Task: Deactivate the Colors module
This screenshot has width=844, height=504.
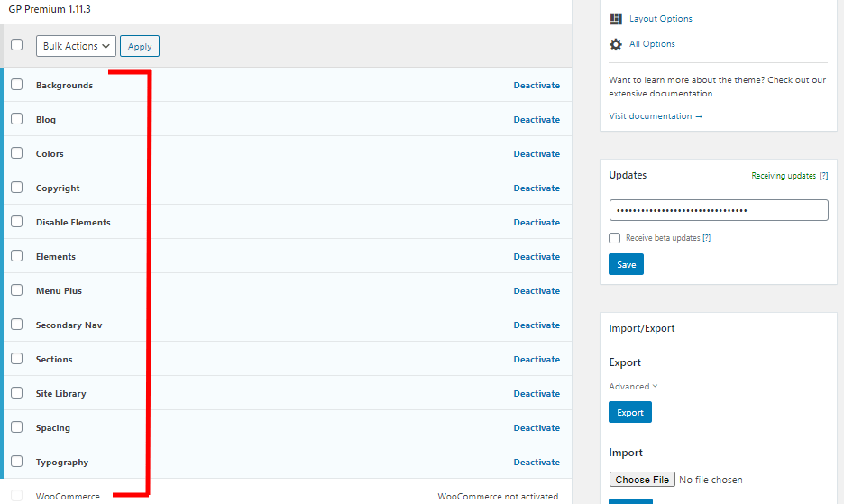Action: point(537,153)
